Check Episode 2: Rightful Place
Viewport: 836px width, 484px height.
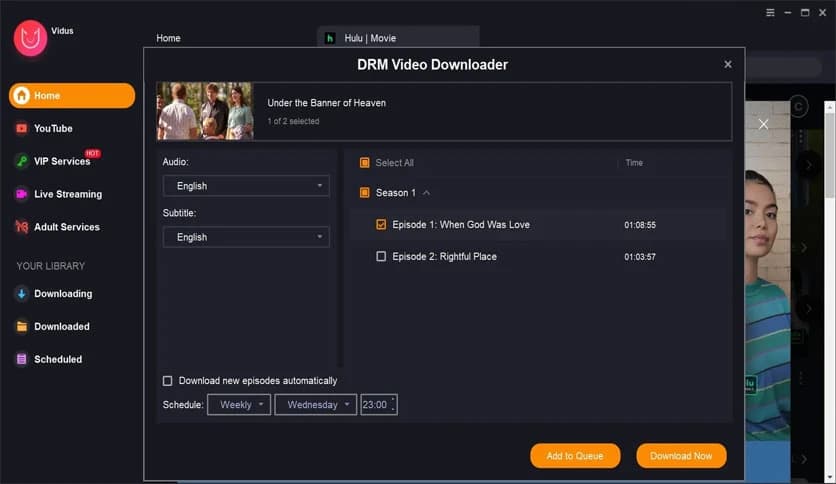point(381,256)
